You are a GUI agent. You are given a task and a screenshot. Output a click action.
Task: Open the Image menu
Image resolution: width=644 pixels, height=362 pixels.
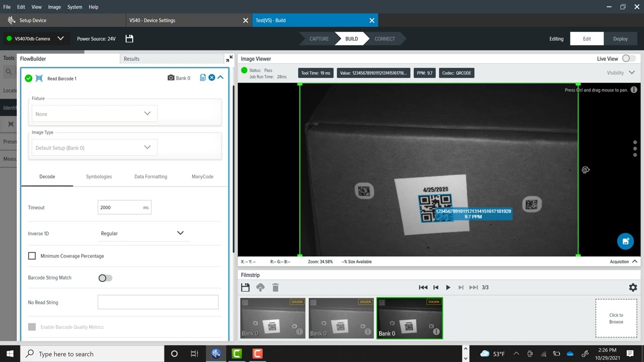tap(54, 7)
